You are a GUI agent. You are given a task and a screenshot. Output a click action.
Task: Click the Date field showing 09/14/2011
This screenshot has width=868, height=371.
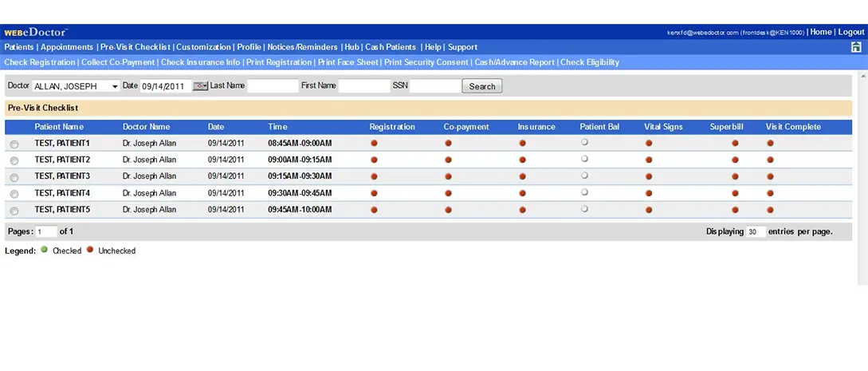(x=165, y=86)
